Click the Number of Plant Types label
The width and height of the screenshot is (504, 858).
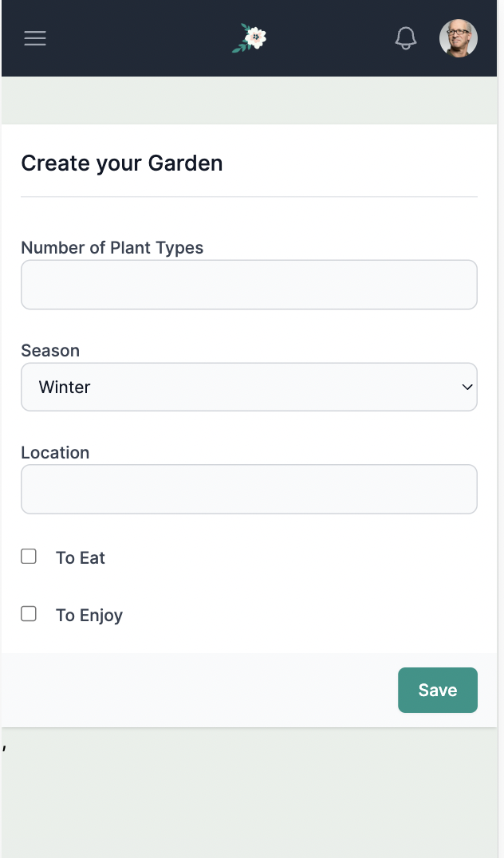click(112, 248)
